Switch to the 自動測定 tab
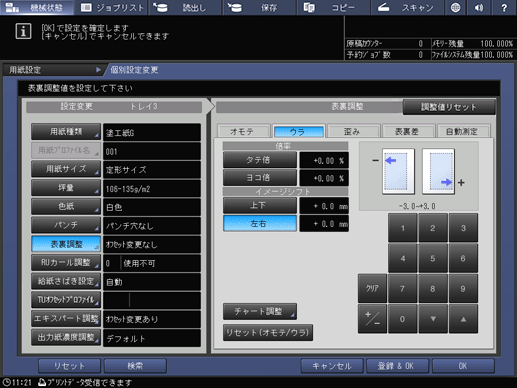Viewport: 517px width, 388px height. (x=463, y=131)
